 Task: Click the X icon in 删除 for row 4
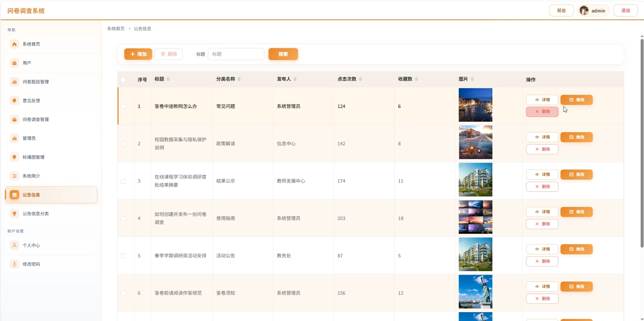point(537,224)
